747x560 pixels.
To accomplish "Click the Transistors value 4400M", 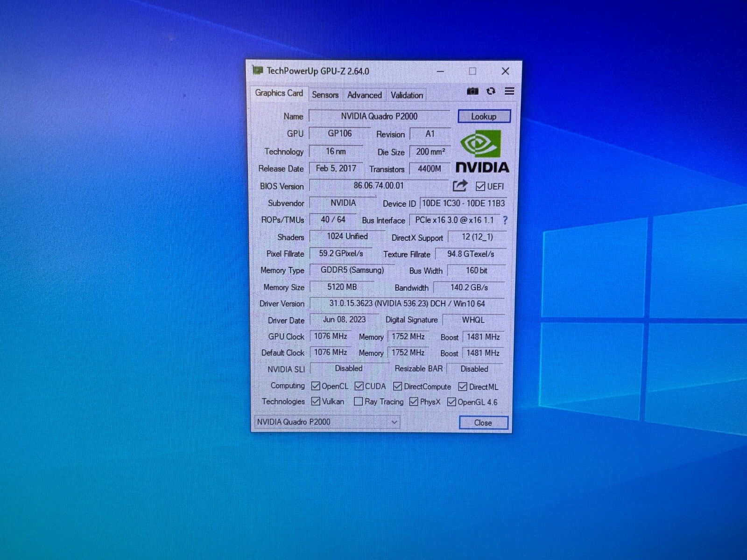I will tap(430, 168).
